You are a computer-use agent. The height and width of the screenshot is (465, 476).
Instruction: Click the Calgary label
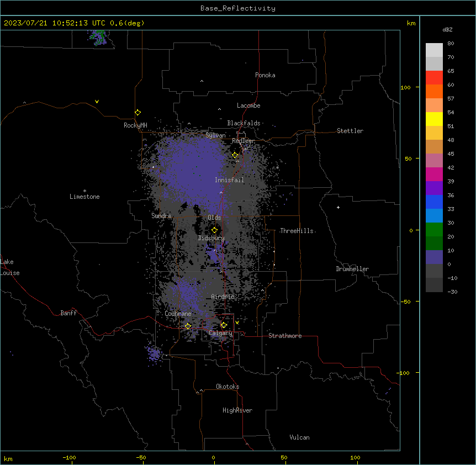(x=221, y=333)
